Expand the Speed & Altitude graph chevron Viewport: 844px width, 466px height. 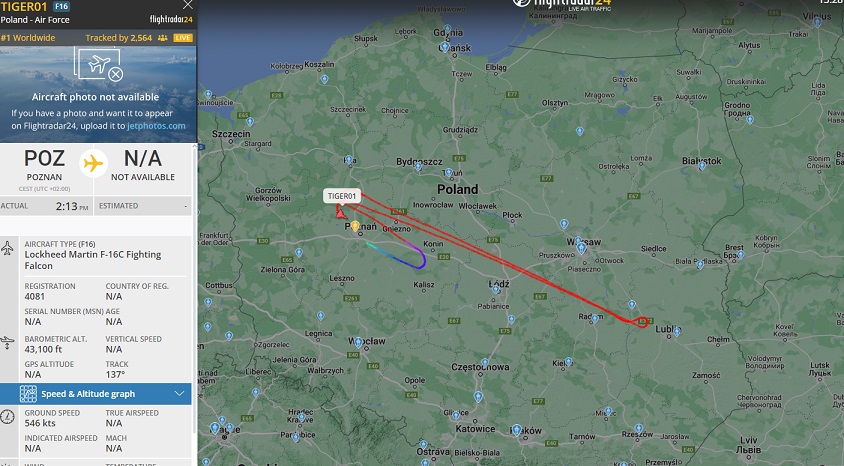point(180,394)
